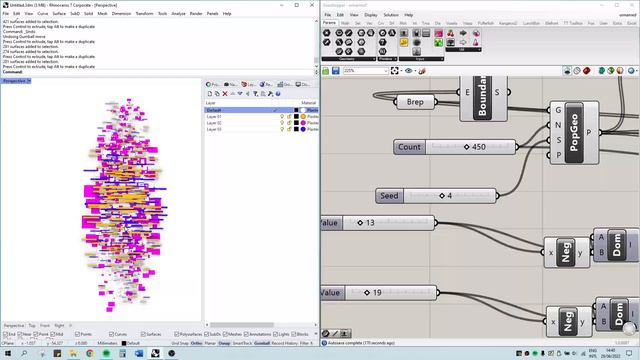640x360 pixels.
Task: Click the Seed slider showing 4
Action: (x=436, y=196)
